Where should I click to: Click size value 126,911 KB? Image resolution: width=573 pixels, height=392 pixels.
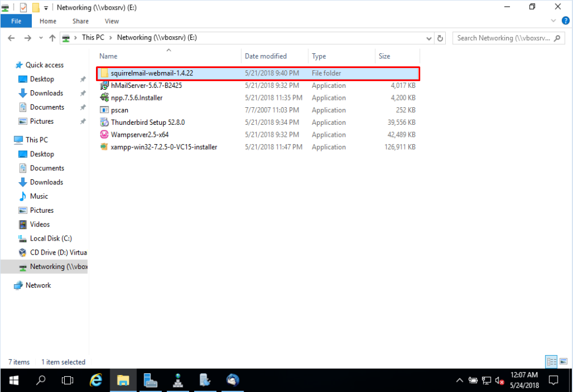coord(400,147)
